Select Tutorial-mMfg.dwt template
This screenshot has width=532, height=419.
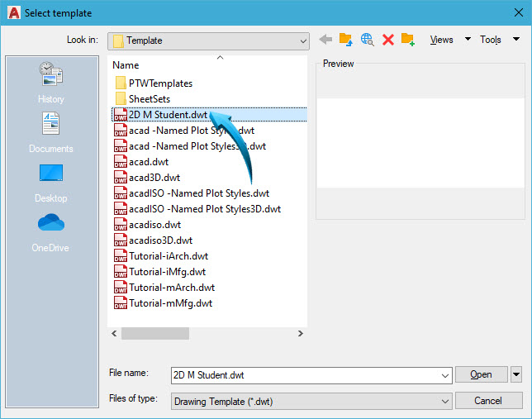click(x=164, y=302)
